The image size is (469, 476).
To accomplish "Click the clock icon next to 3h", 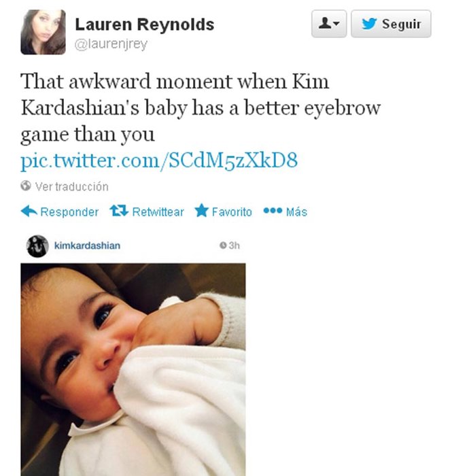I will [x=223, y=245].
